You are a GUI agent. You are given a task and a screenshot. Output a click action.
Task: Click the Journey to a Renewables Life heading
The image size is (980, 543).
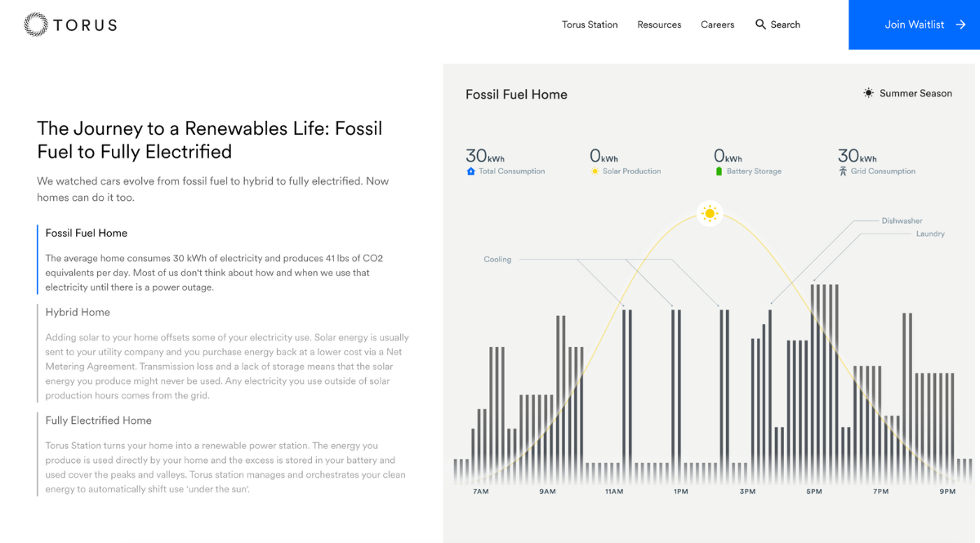click(210, 140)
